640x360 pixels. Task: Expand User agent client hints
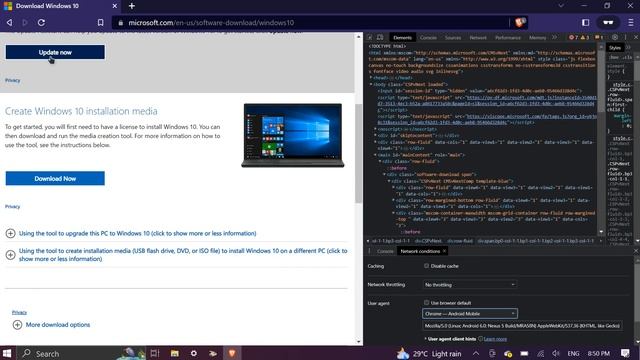(426, 339)
